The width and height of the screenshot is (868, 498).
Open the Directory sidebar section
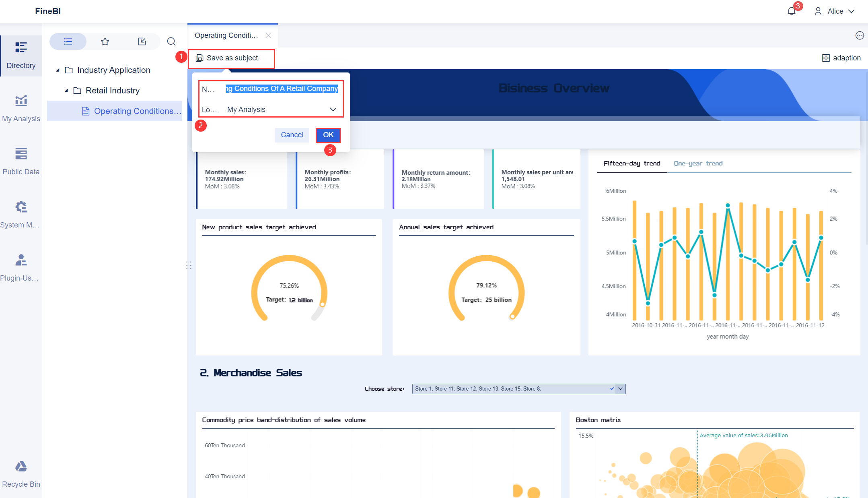point(21,56)
